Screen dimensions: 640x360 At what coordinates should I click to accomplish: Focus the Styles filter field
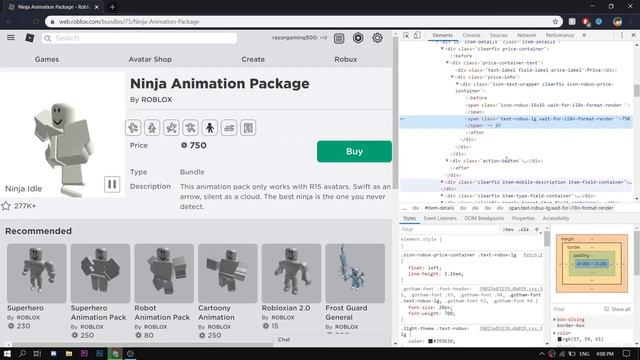[449, 229]
